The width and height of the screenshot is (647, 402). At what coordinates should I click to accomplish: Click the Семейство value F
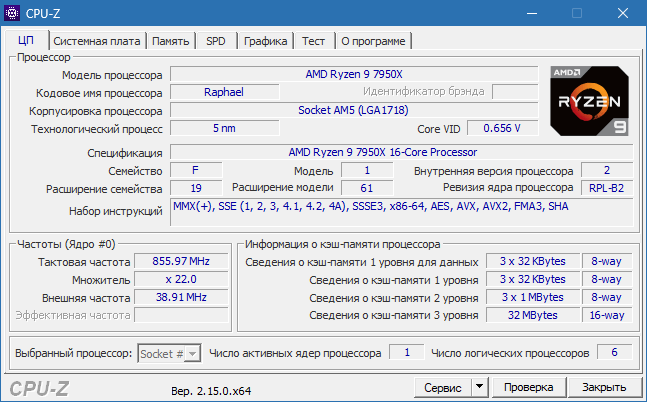coord(196,170)
